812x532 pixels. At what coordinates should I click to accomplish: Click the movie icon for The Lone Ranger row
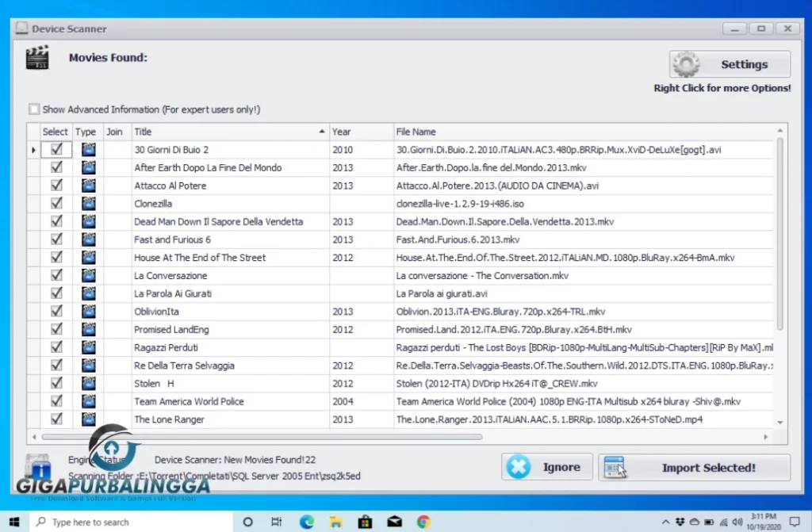[x=88, y=419]
